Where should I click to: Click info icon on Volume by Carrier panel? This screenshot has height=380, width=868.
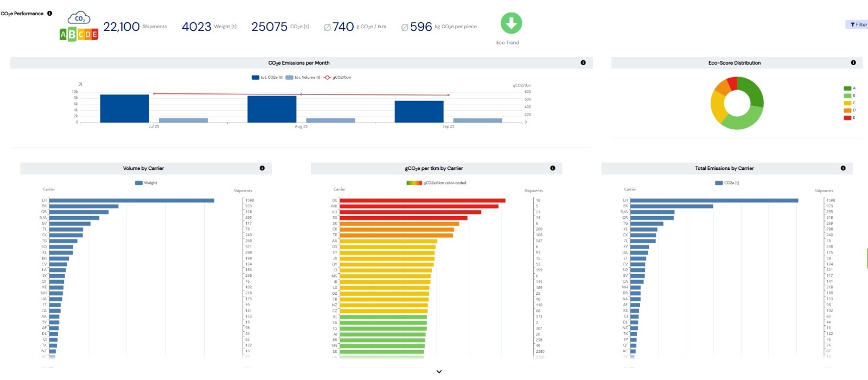pos(262,168)
